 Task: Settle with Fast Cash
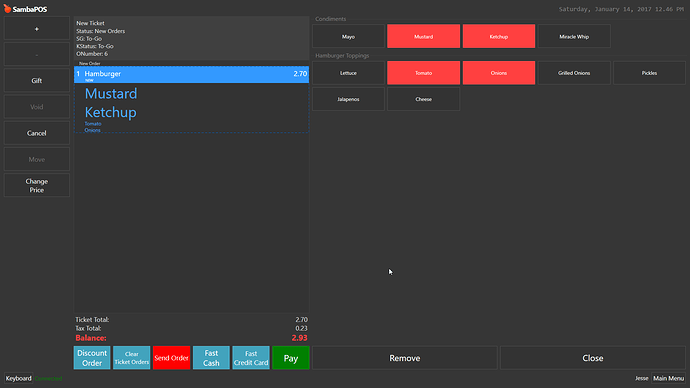(x=211, y=358)
